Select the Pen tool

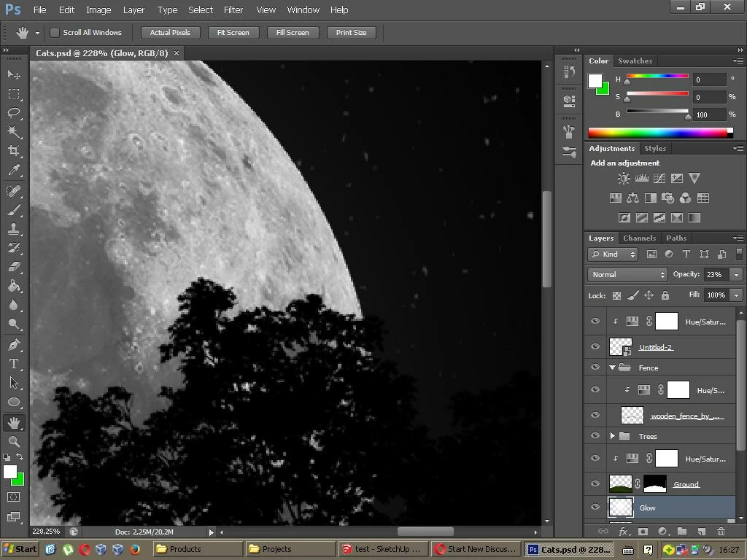click(14, 344)
